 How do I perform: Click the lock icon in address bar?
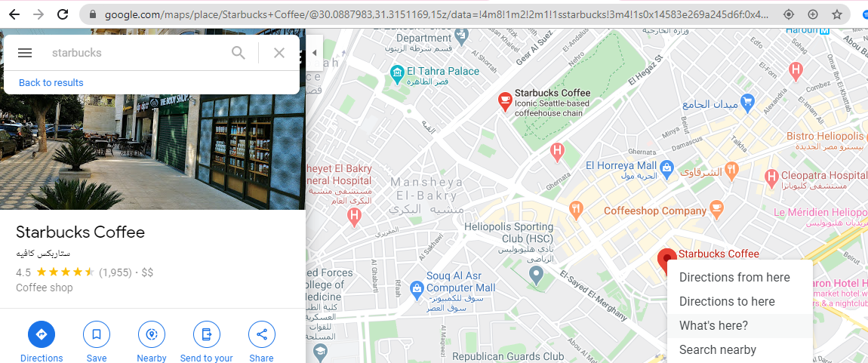92,14
